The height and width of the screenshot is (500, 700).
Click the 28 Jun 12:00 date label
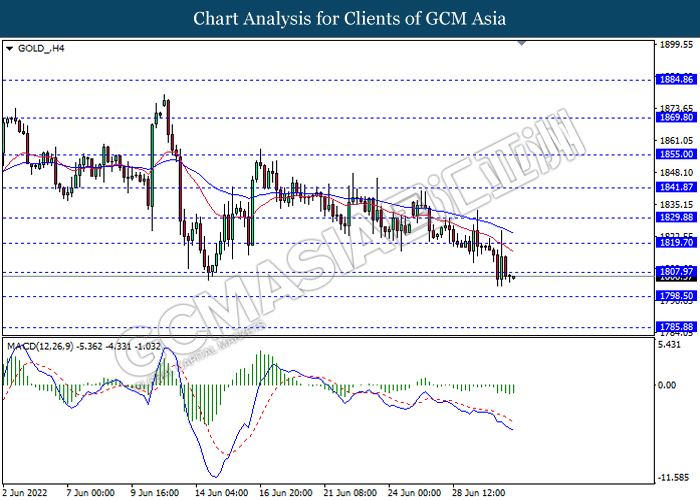point(479,493)
